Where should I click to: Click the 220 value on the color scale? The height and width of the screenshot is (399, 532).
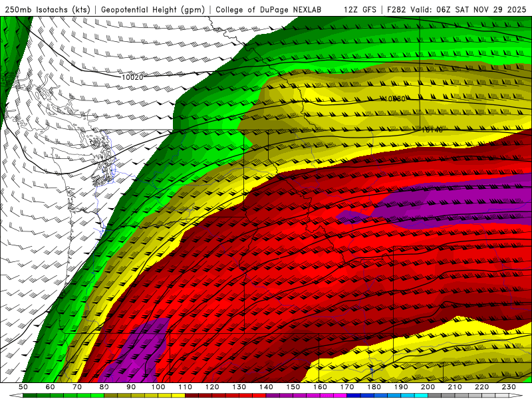click(482, 387)
